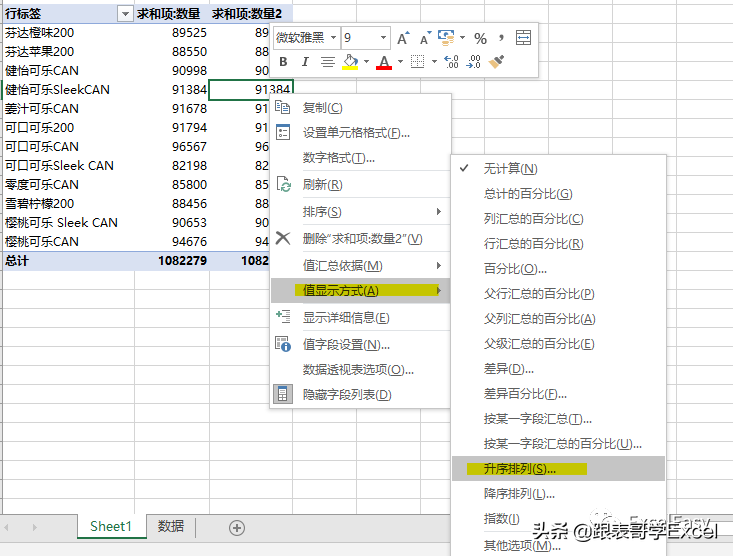Click the percent style icon
733x556 pixels.
pyautogui.click(x=480, y=38)
